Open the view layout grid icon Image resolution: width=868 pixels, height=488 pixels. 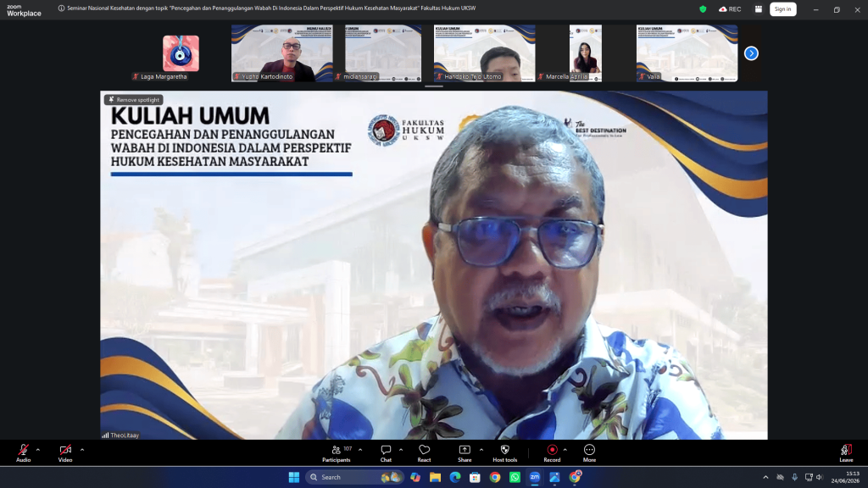click(x=759, y=8)
